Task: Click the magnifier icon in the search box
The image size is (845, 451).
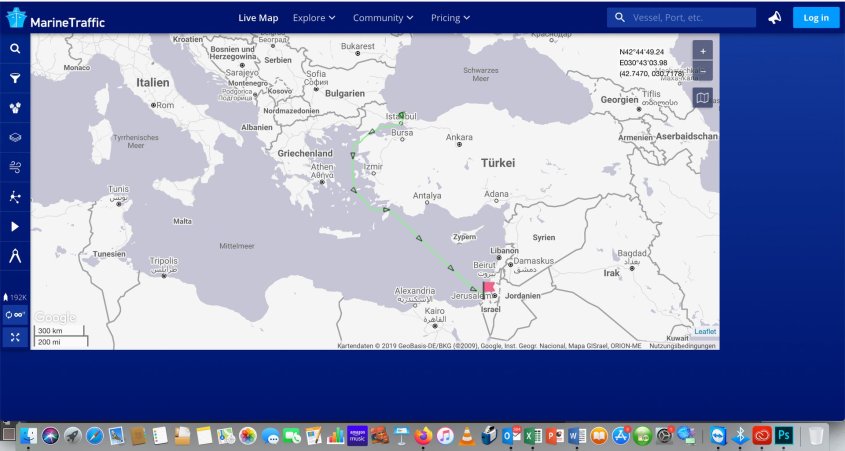Action: 620,18
